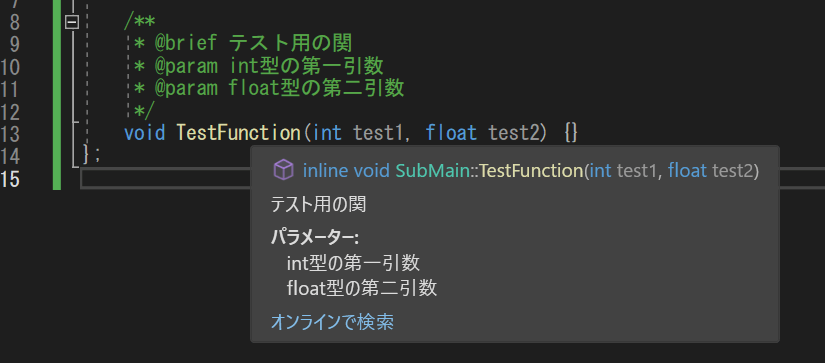Click the TestFunction name in tooltip signature

[531, 170]
